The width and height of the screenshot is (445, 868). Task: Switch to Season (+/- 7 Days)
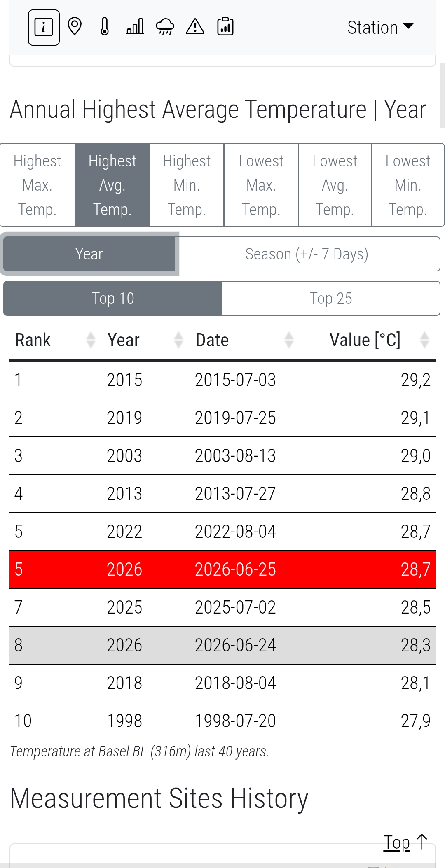[x=307, y=254]
